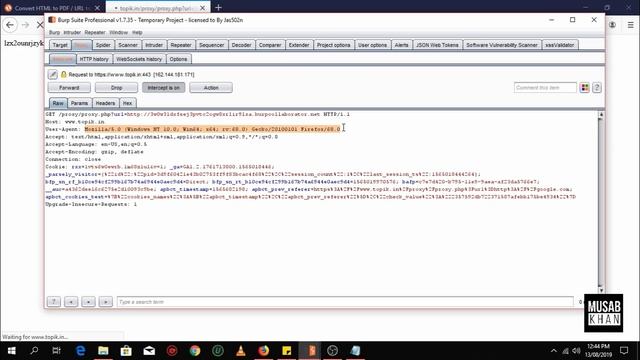Switch to Firefox on the taskbar
This screenshot has height=360, width=640.
tap(264, 351)
